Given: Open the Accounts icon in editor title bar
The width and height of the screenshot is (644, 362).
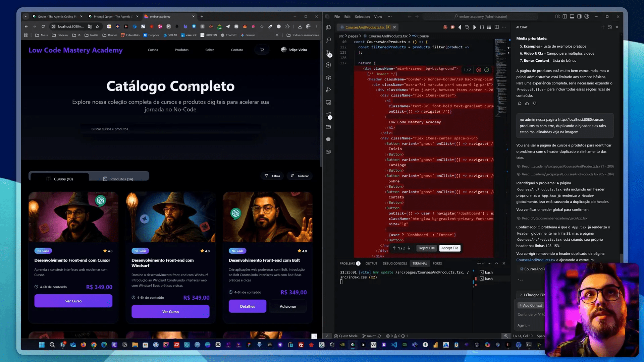Looking at the screenshot, I should (587, 16).
